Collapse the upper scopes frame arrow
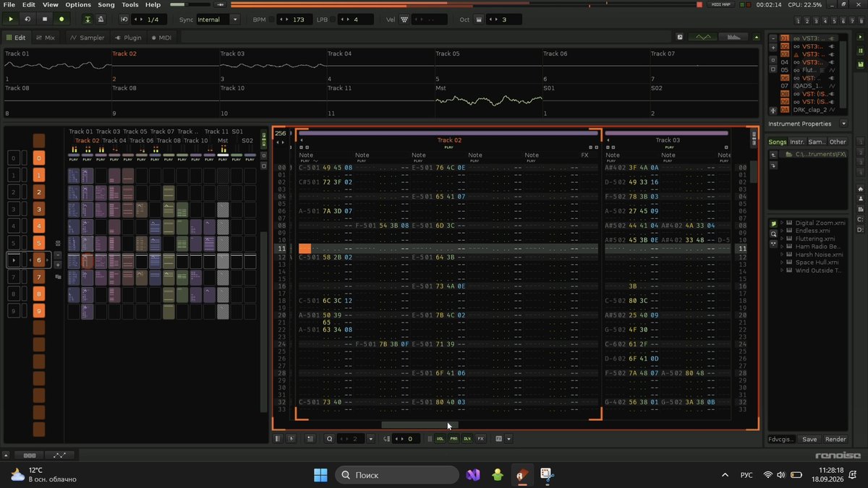Screen dimensions: 868x488 tap(755, 37)
